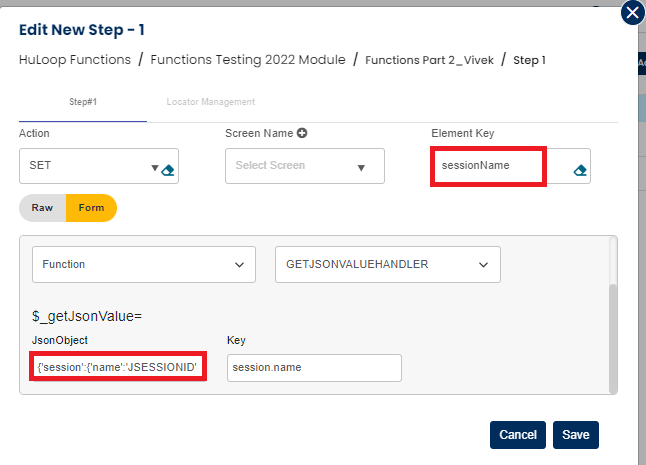
Task: Click the Save button
Action: [x=575, y=435]
